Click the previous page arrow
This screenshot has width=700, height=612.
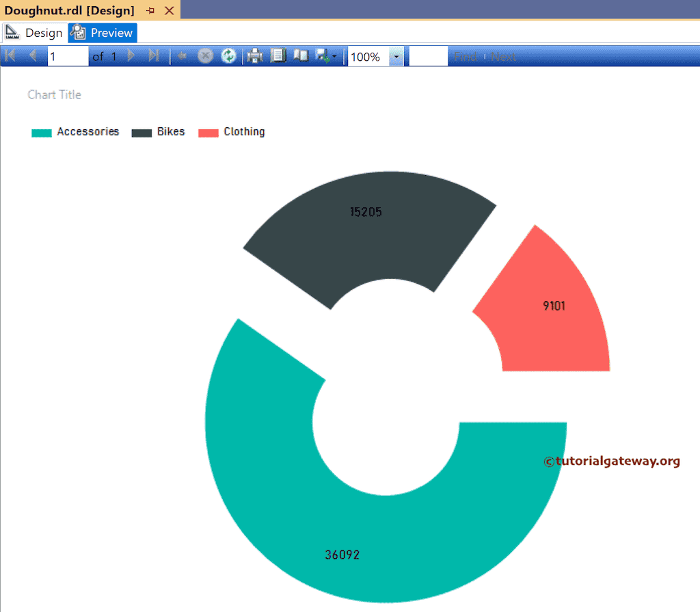(x=33, y=55)
